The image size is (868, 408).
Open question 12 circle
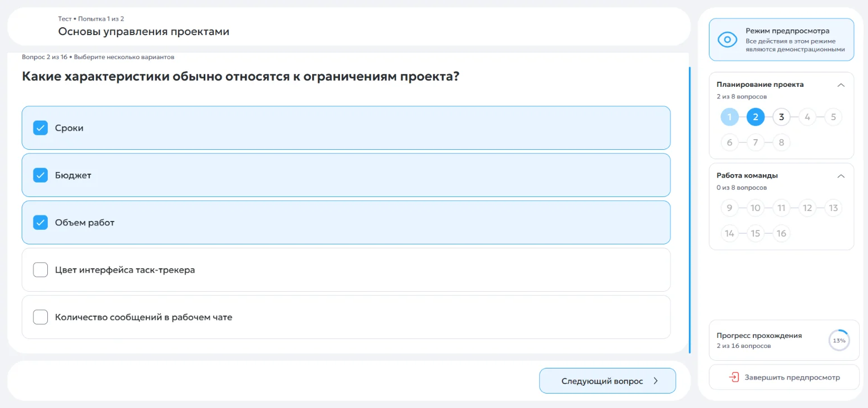tap(807, 208)
